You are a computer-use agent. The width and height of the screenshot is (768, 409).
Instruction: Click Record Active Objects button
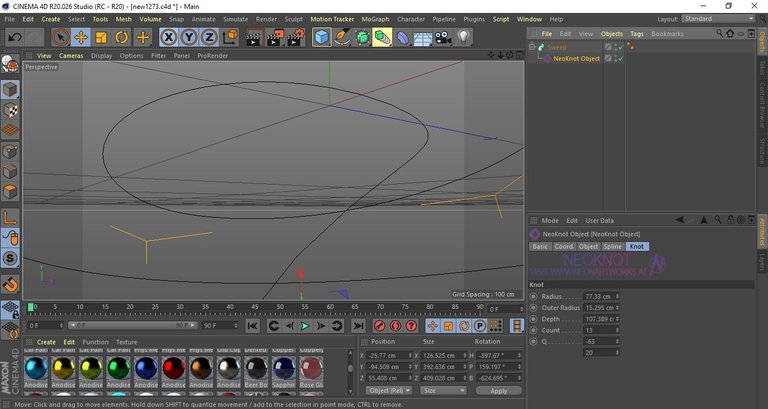(380, 326)
